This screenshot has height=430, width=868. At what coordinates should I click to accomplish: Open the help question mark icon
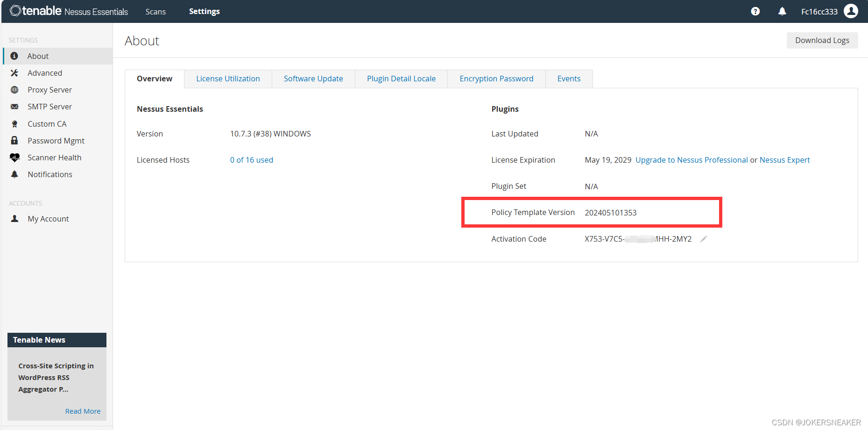pyautogui.click(x=755, y=12)
